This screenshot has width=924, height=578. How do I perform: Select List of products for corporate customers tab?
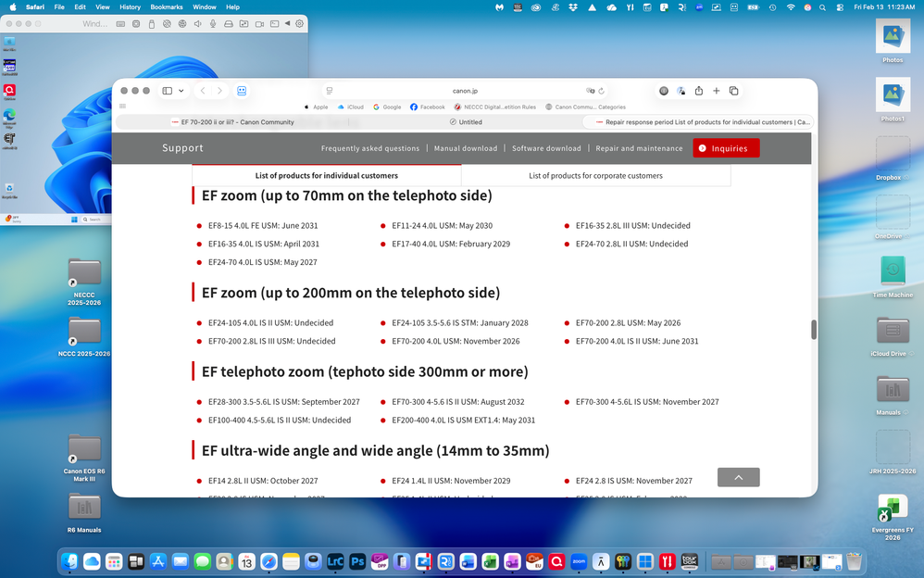pyautogui.click(x=595, y=176)
